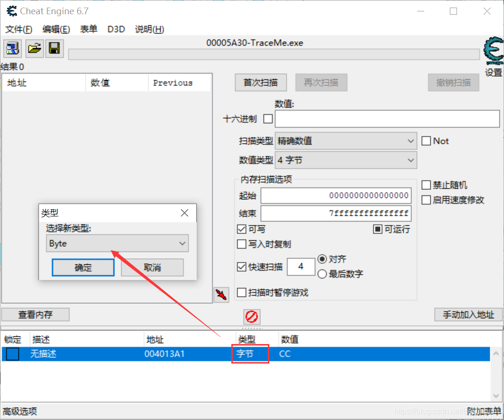The image size is (504, 420).
Task: Open the Cheat Engine settings logo
Action: (494, 51)
